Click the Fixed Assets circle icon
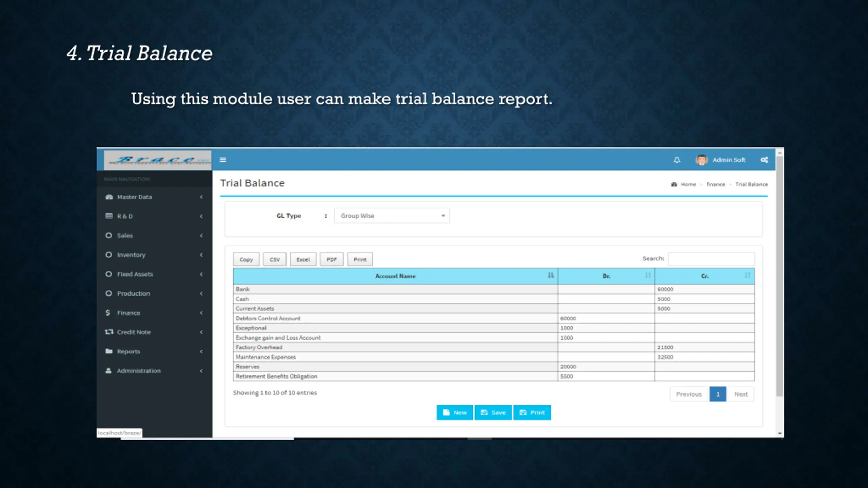Screen dimensions: 868x488 pyautogui.click(x=108, y=274)
